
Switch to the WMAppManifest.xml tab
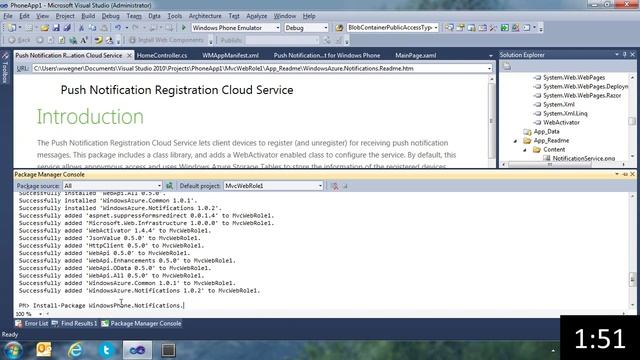230,56
